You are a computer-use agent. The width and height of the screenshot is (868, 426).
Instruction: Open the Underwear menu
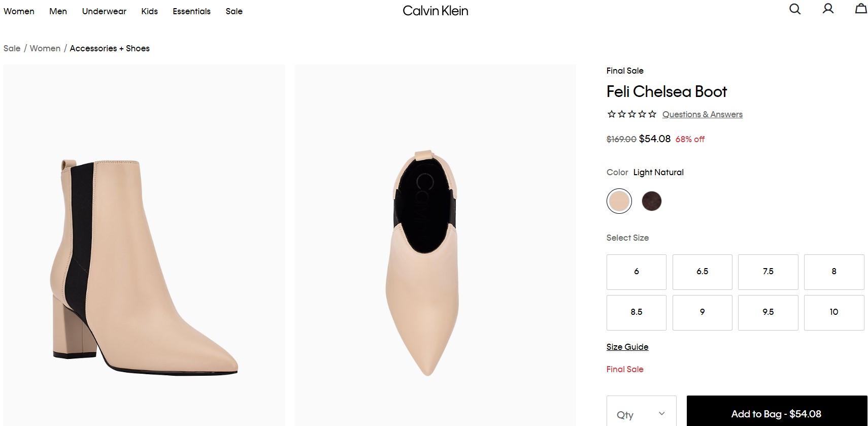click(x=104, y=11)
